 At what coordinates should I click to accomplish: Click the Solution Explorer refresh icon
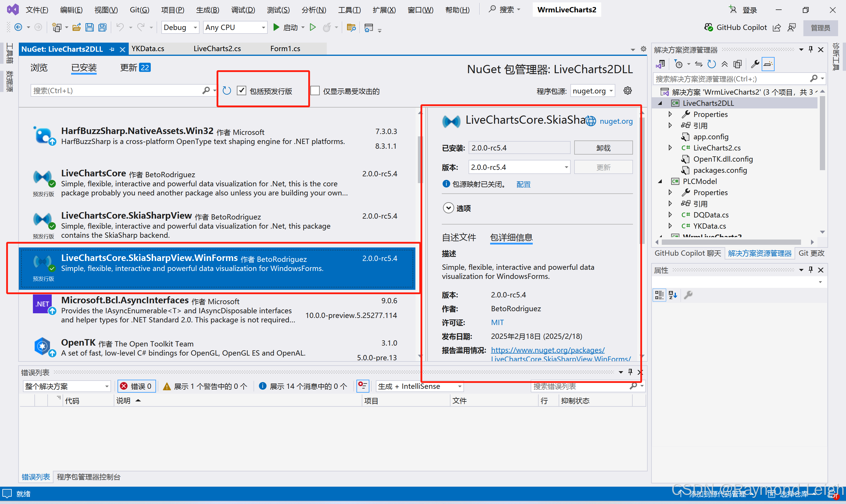(x=712, y=64)
